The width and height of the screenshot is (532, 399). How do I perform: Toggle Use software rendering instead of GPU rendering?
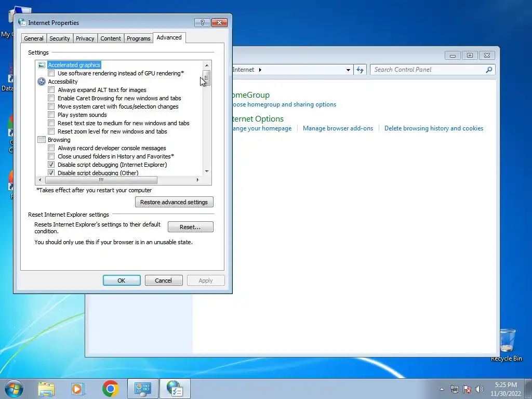click(x=51, y=73)
